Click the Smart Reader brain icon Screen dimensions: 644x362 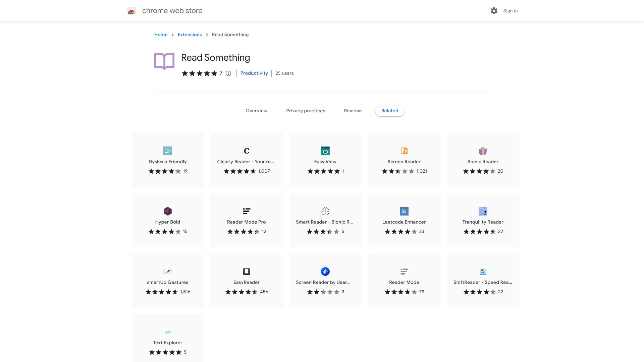(325, 211)
